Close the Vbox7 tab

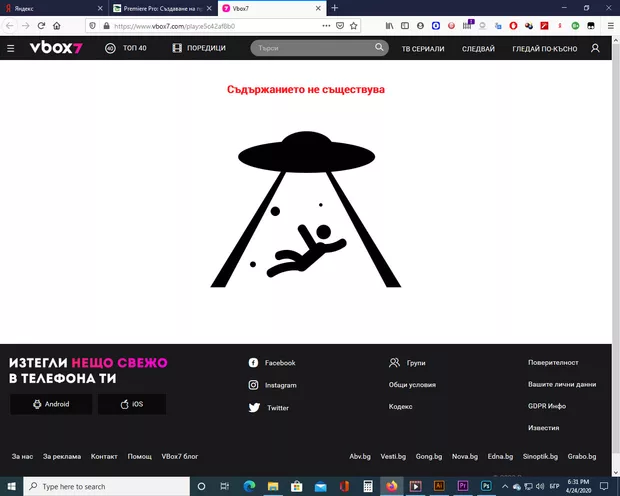[318, 8]
